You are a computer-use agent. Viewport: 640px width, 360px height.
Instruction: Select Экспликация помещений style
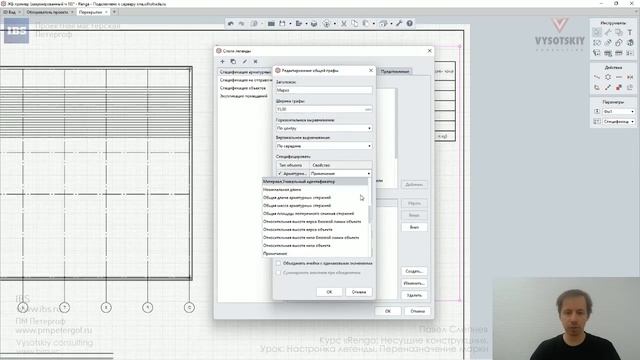(x=244, y=96)
